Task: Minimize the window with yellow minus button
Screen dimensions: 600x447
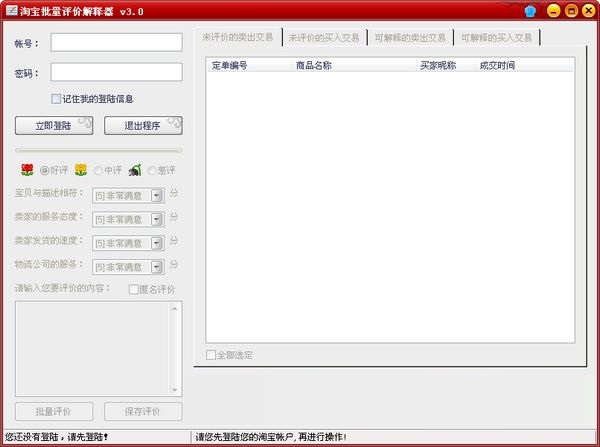Action: [553, 11]
